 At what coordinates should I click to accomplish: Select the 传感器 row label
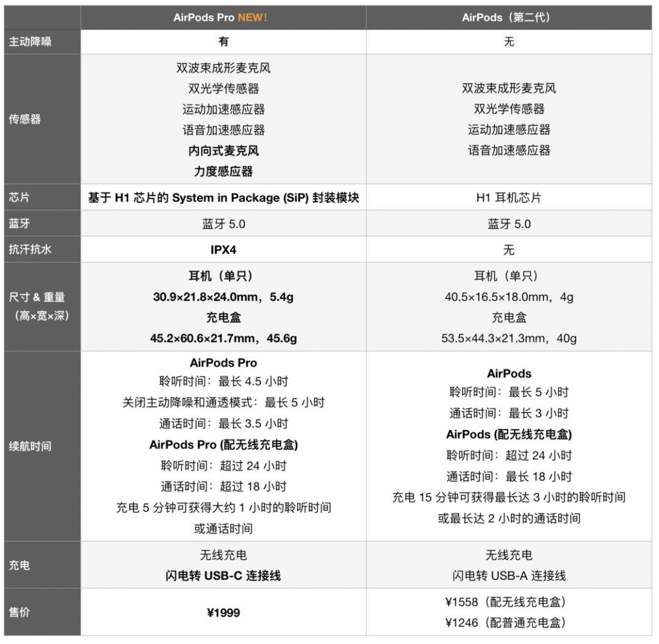[25, 119]
